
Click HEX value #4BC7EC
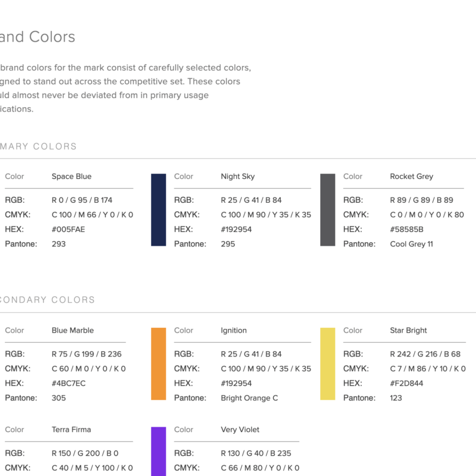coord(68,383)
